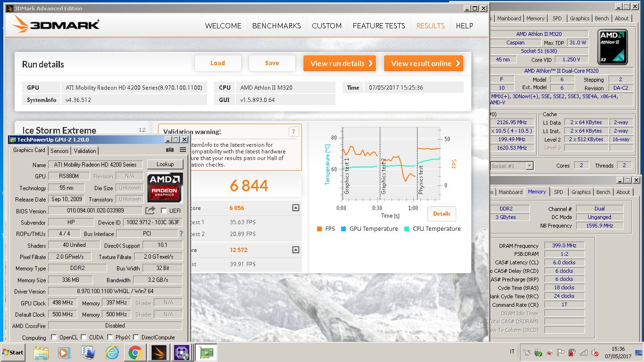
Task: Take a GPU-Z screenshot with the camera icon
Action: coord(170,150)
